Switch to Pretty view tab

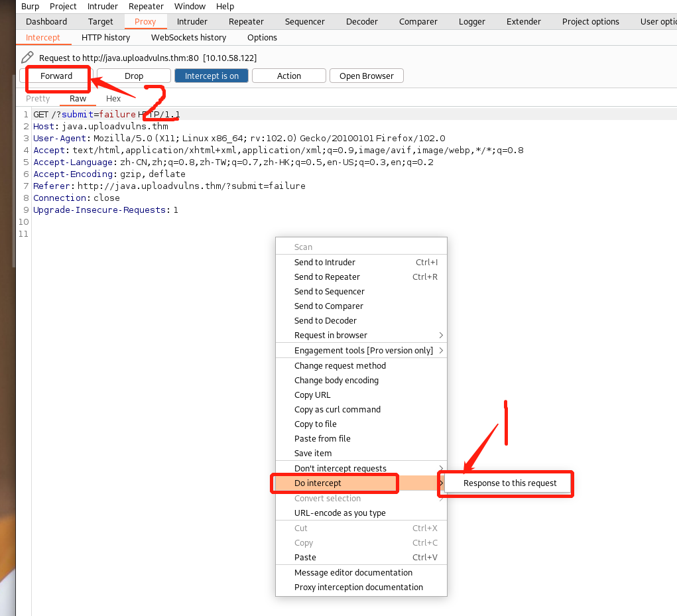pyautogui.click(x=38, y=99)
